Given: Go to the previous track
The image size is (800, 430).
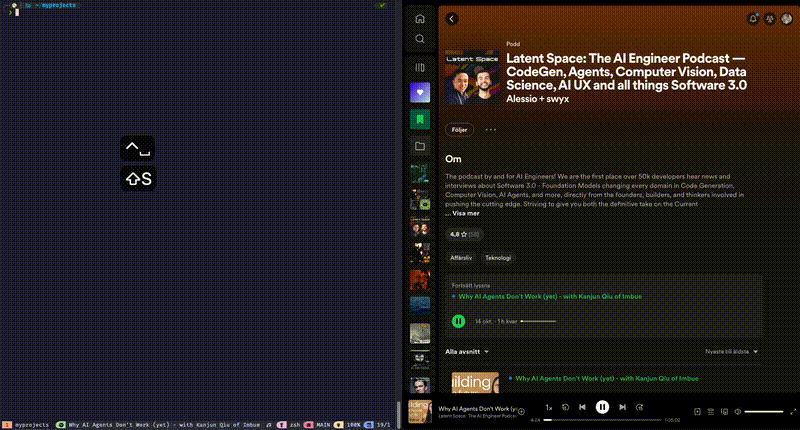Looking at the screenshot, I should tap(582, 407).
